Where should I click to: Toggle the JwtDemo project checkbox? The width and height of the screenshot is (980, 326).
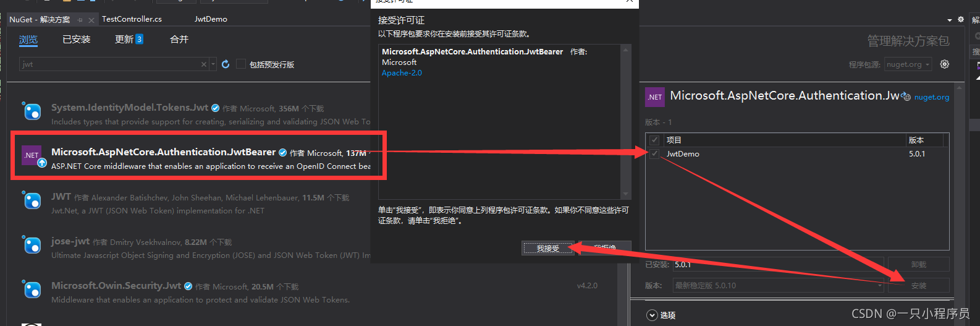tap(654, 153)
